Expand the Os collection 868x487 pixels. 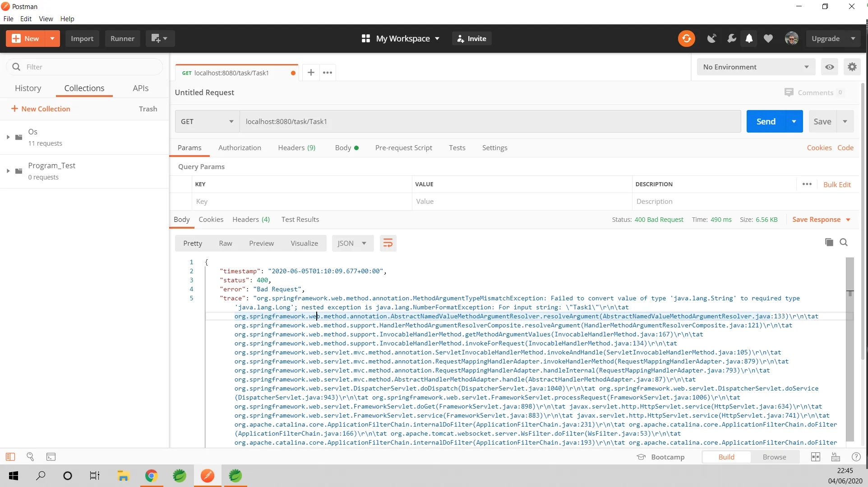tap(8, 137)
